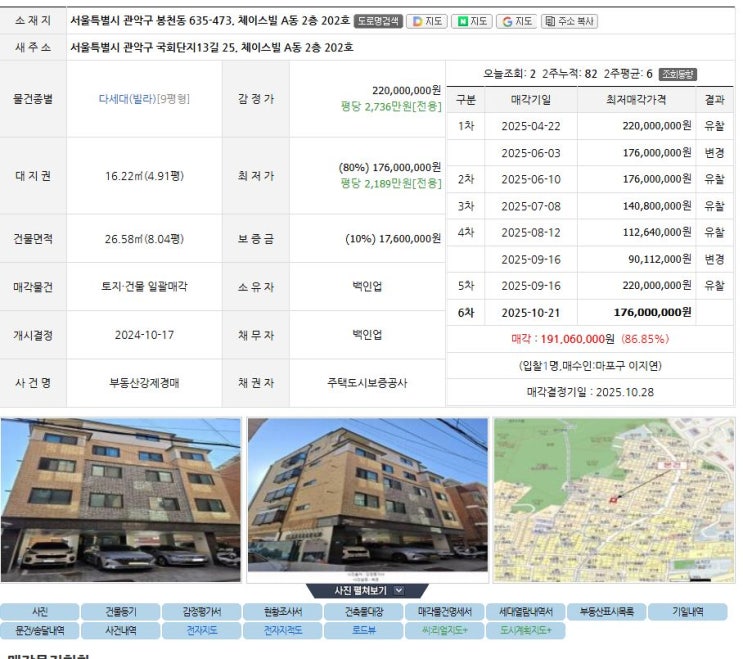Click the 매각기일 column header
Image resolution: width=743 pixels, height=659 pixels.
(x=531, y=99)
